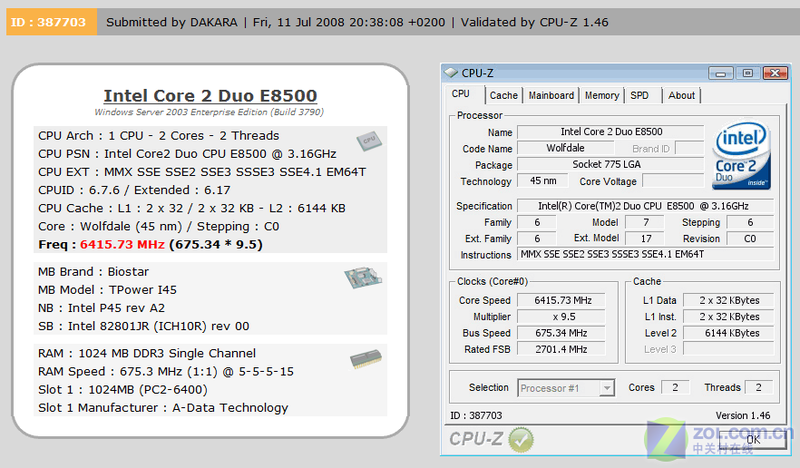Select the Memory tab
800x468 pixels.
pos(602,95)
